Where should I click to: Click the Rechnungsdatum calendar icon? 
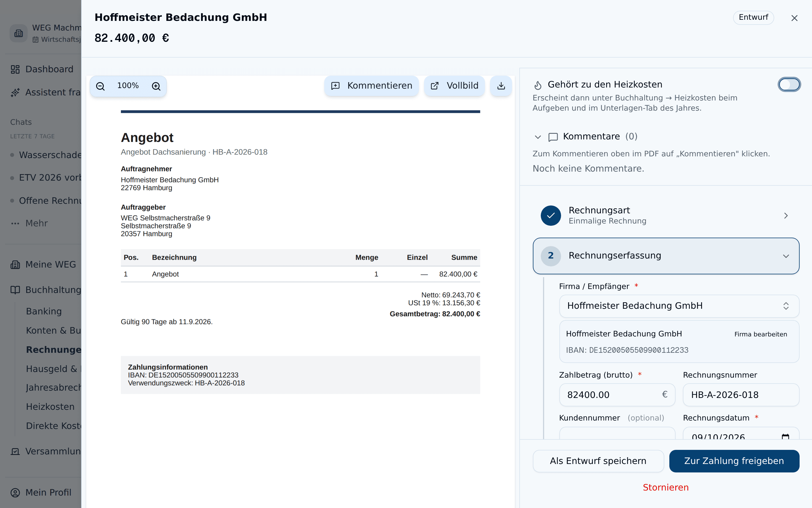785,436
